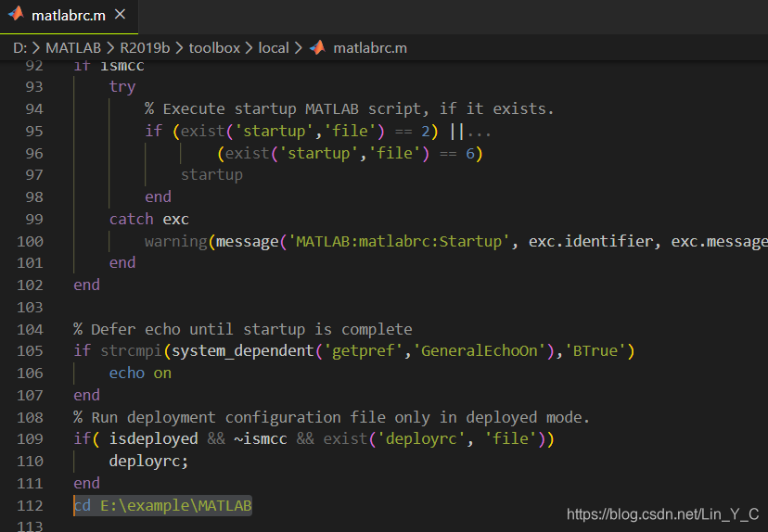
Task: Click the 'startup' call on line 97
Action: [211, 175]
